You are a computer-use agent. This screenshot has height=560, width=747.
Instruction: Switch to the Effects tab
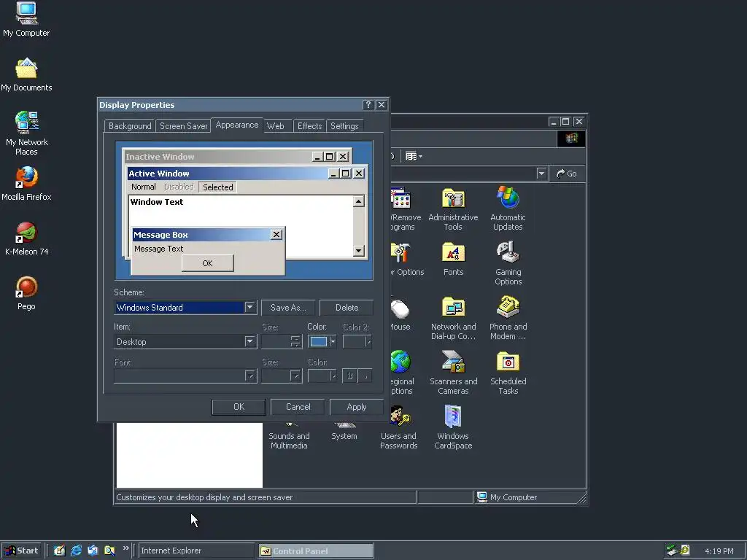(x=309, y=126)
